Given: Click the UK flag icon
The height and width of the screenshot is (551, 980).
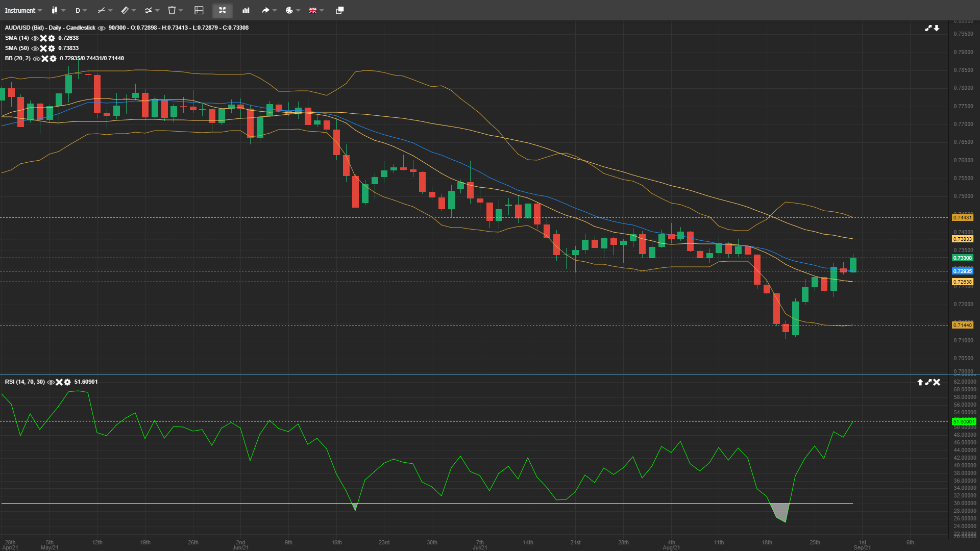Looking at the screenshot, I should (x=313, y=10).
